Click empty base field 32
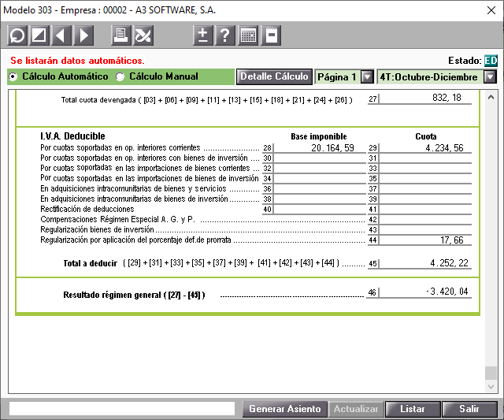Image resolution: width=504 pixels, height=420 pixels. click(320, 169)
